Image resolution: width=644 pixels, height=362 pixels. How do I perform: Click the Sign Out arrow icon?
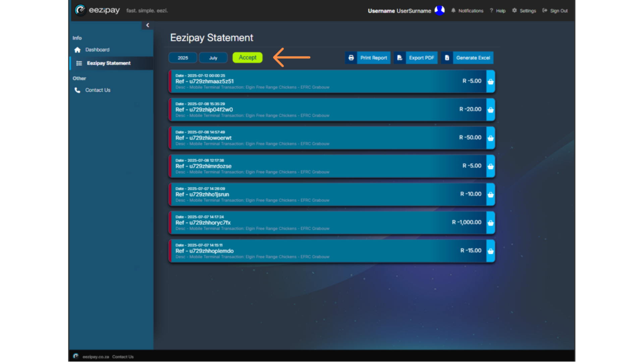point(545,10)
